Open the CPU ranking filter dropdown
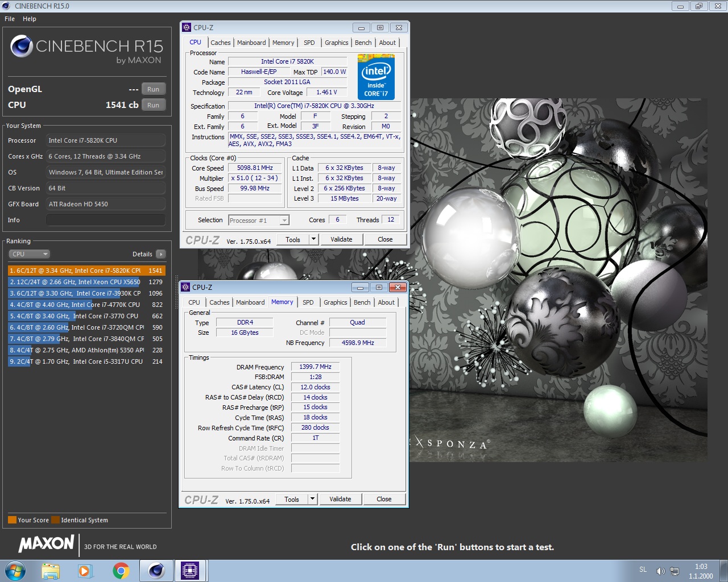The height and width of the screenshot is (582, 728). pyautogui.click(x=29, y=254)
